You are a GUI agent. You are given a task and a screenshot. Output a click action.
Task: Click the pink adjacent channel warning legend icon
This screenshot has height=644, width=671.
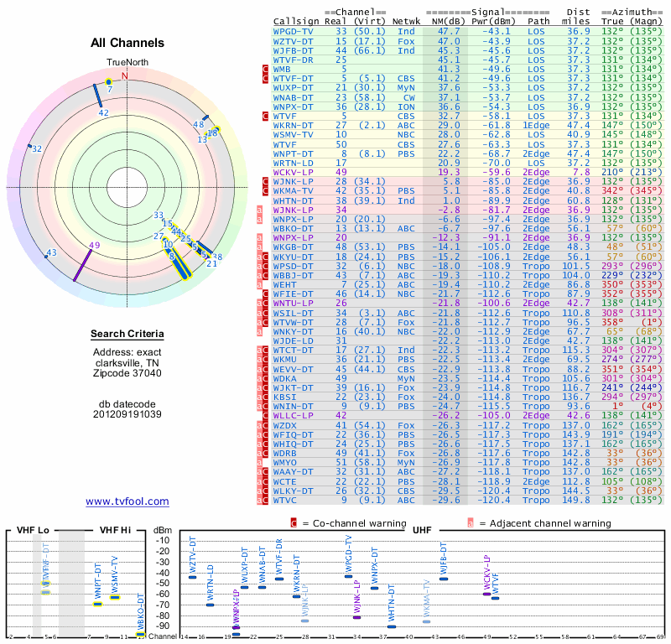coord(471,523)
